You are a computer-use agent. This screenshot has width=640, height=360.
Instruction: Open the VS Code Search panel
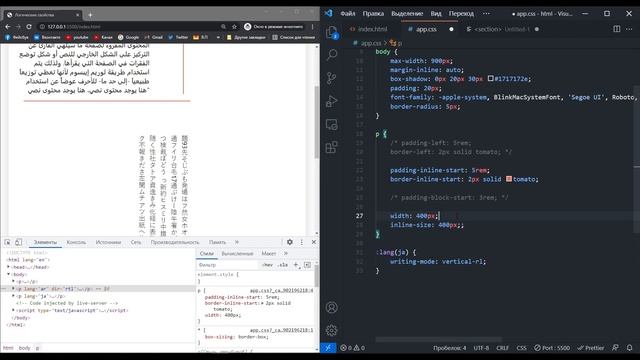[332, 54]
